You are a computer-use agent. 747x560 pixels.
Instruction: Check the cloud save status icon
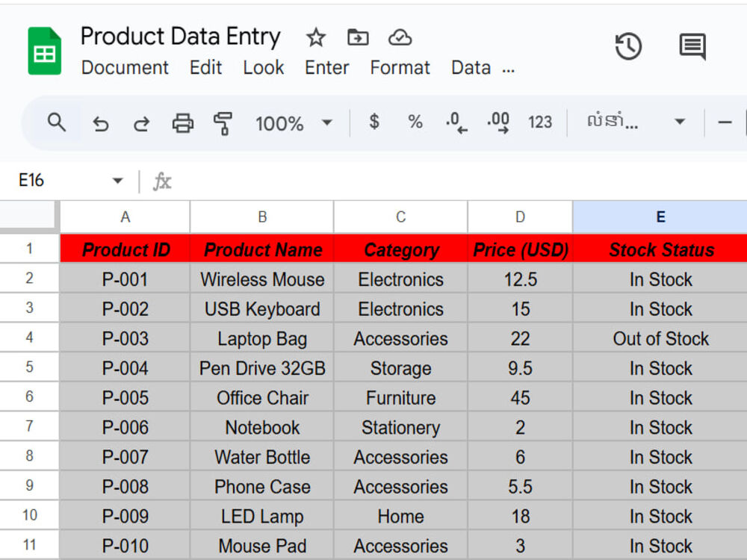coord(400,37)
